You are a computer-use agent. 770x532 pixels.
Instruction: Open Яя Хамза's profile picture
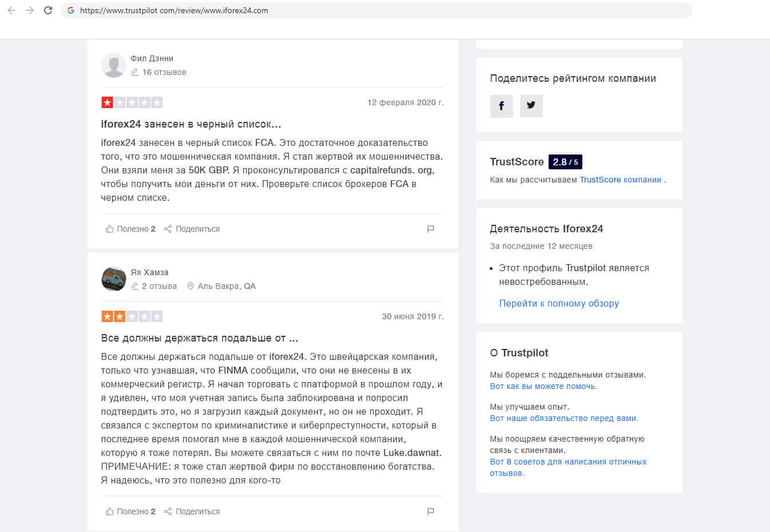coord(113,279)
